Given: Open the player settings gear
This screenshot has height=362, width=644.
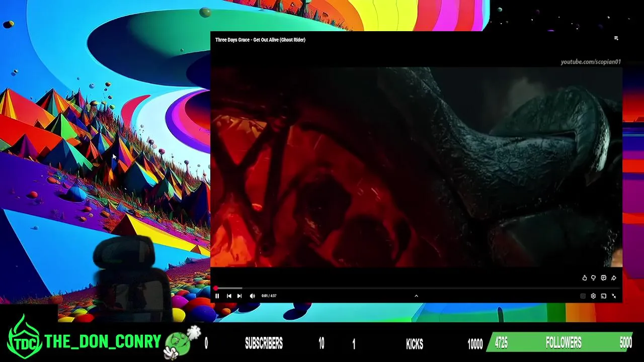Looking at the screenshot, I should coord(593,296).
